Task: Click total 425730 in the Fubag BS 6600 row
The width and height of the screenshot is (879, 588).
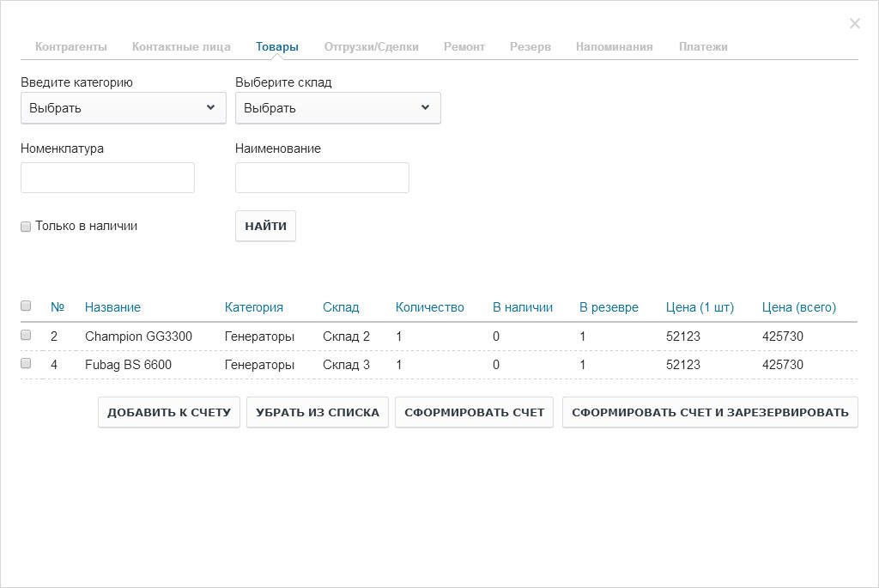Action: point(783,365)
